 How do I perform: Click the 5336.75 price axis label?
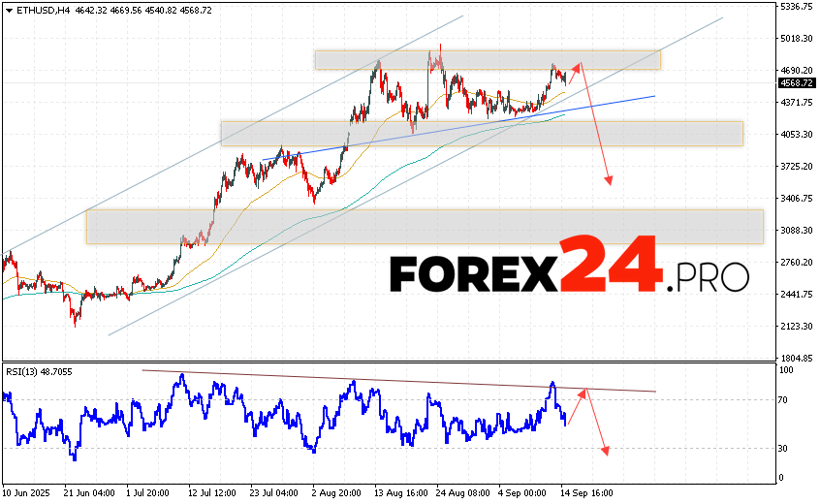coord(797,7)
